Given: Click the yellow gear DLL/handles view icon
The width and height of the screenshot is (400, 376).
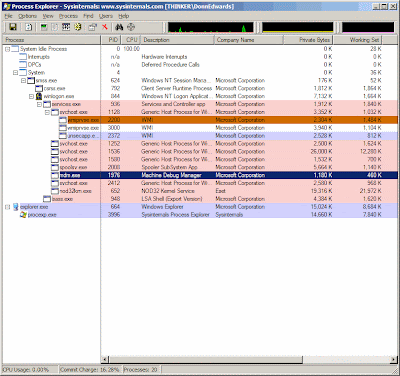Looking at the screenshot, I should click(x=78, y=27).
